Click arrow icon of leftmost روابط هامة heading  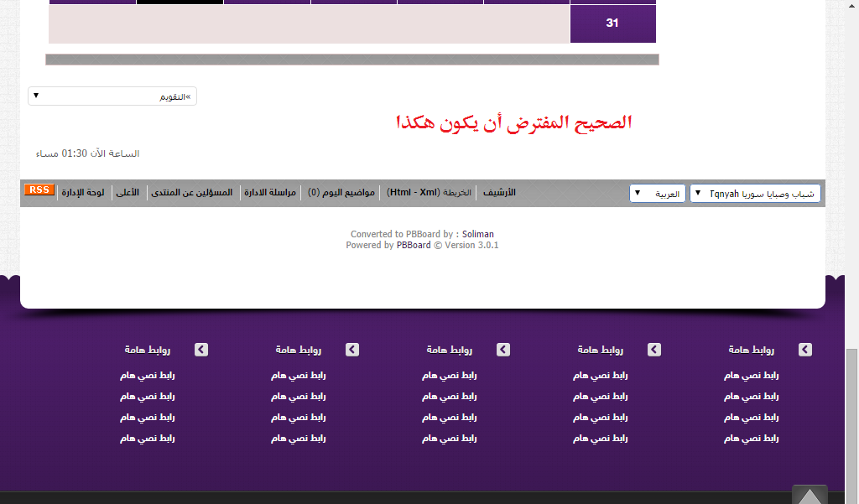tap(201, 350)
